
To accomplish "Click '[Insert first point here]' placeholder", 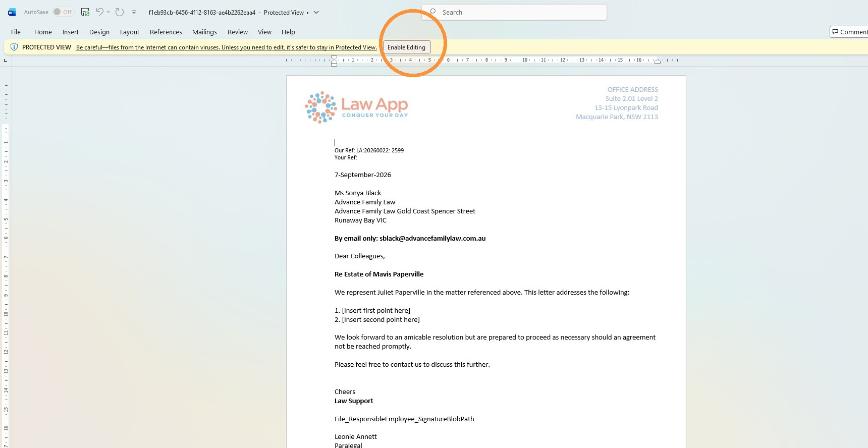I will [376, 311].
